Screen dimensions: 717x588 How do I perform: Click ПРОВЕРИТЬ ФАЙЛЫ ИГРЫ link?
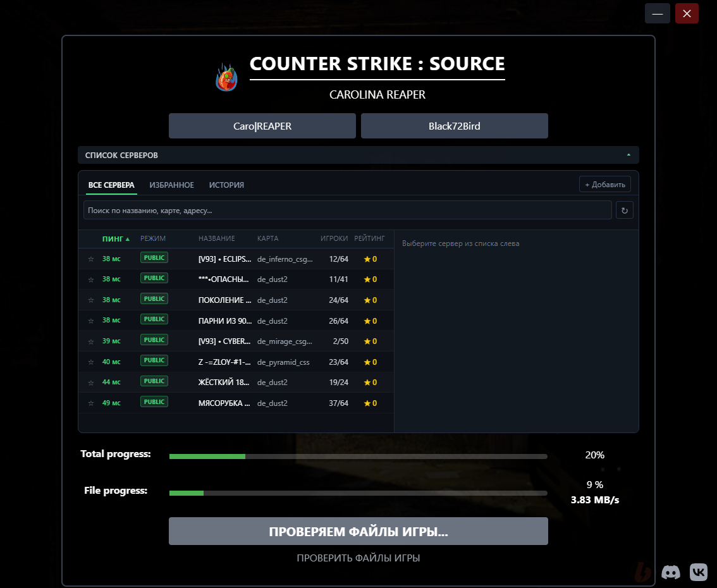pos(358,558)
